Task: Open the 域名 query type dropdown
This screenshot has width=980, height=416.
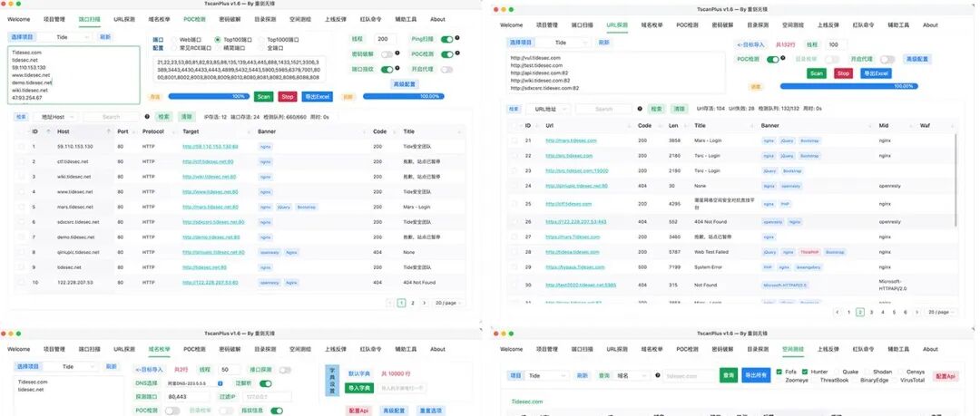Action: (631, 376)
